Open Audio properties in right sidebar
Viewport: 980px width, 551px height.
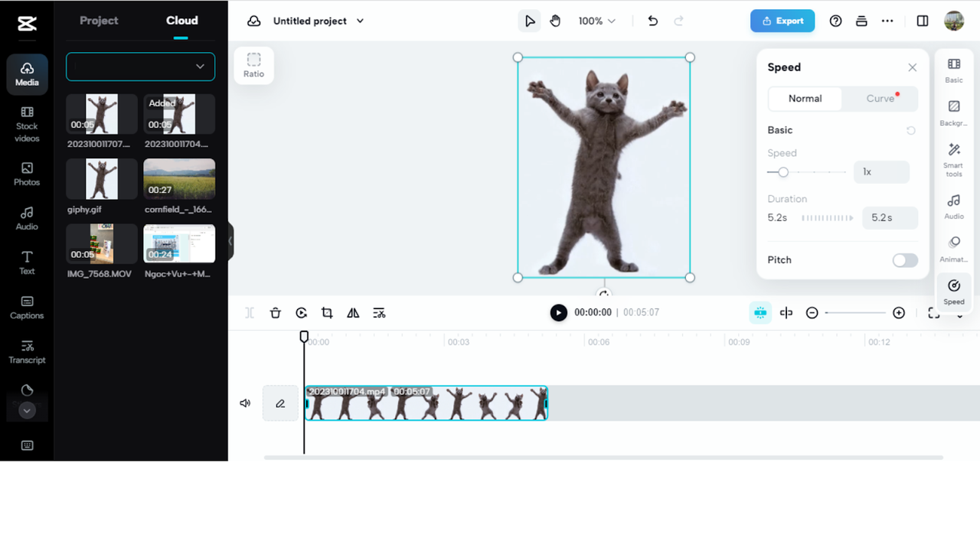[x=954, y=207]
